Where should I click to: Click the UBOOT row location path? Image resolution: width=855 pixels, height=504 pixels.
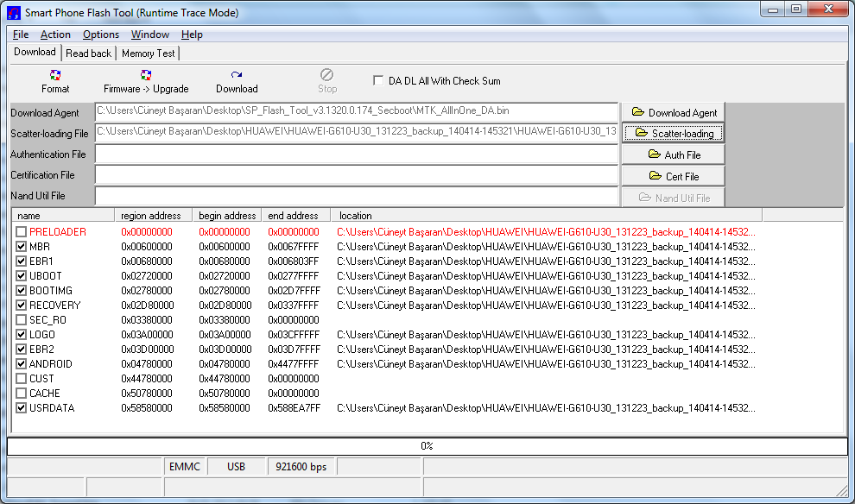click(546, 276)
